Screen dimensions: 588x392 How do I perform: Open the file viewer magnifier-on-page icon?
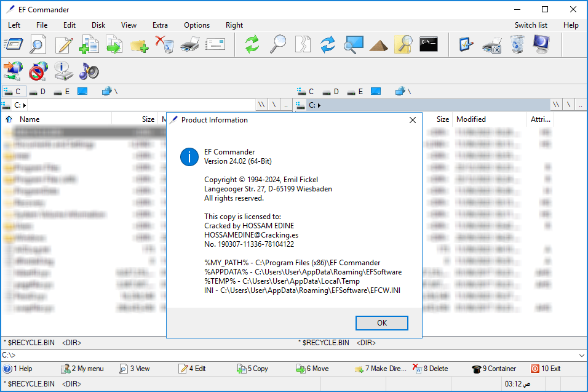click(x=38, y=44)
